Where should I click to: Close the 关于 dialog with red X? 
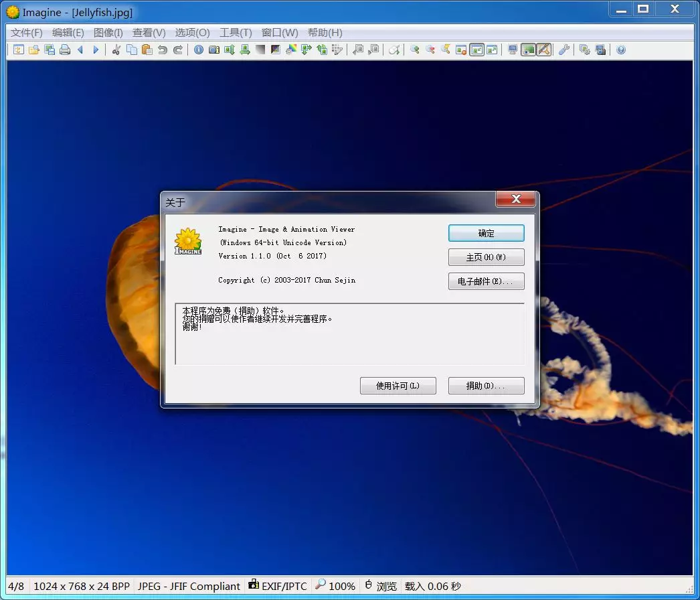point(515,200)
